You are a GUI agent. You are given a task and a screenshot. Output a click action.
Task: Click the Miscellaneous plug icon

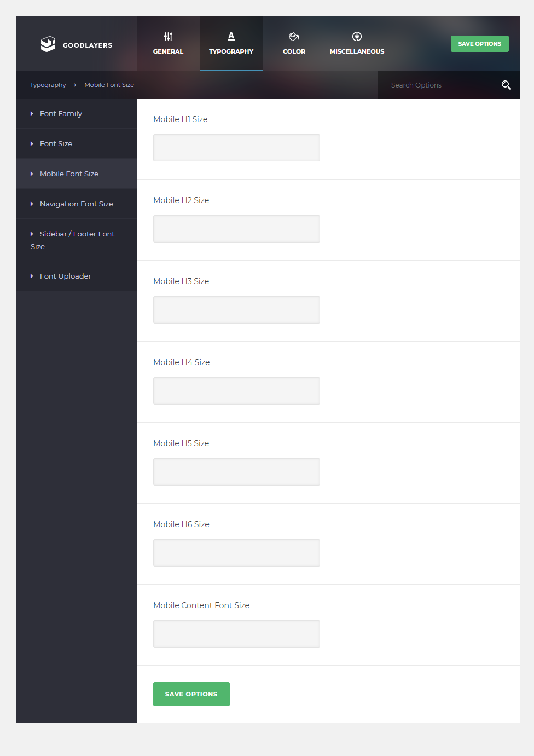click(x=357, y=37)
